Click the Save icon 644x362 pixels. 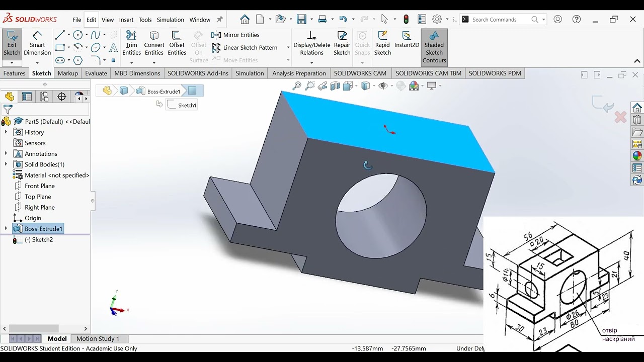point(301,20)
